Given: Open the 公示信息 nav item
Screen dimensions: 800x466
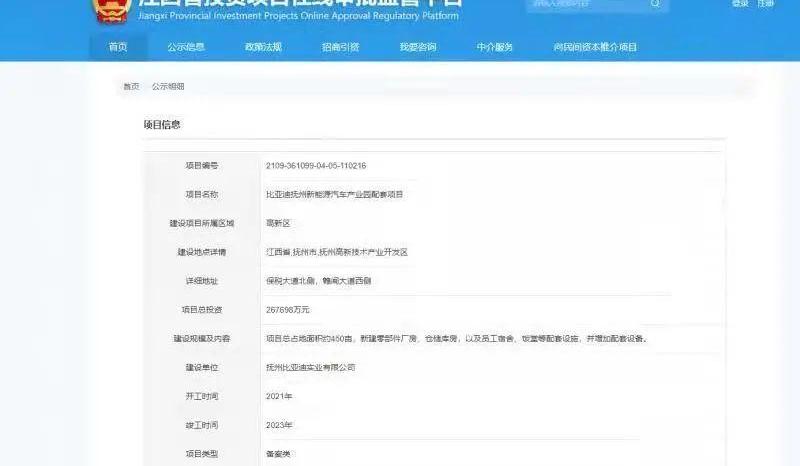Looking at the screenshot, I should click(186, 47).
